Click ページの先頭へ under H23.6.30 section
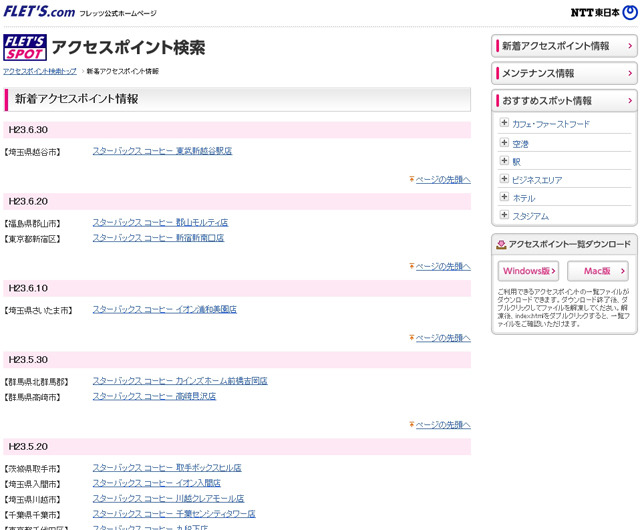This screenshot has width=640, height=530. click(443, 180)
